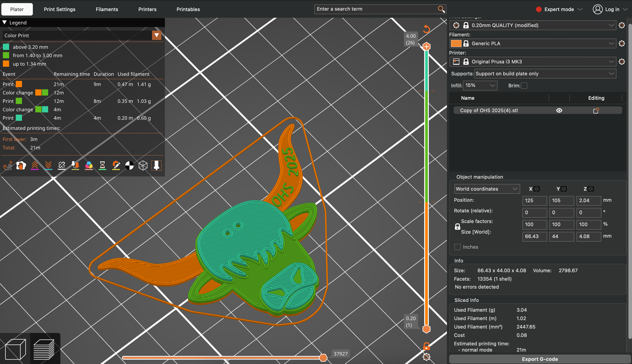Toggle custom G-codes gear-pencil icon
This screenshot has width=632, height=364.
(x=116, y=166)
